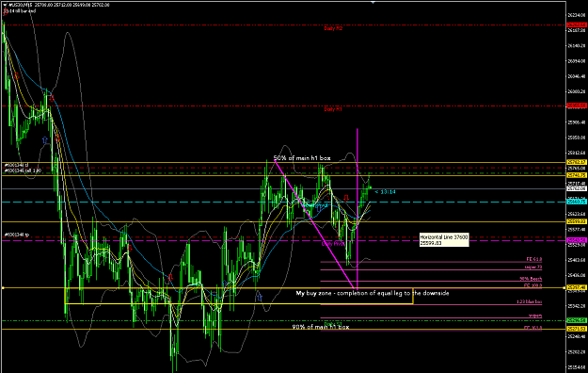This screenshot has height=373, width=588.
Task: Click the red Daily R2 price tag on axis
Action: 577,25
